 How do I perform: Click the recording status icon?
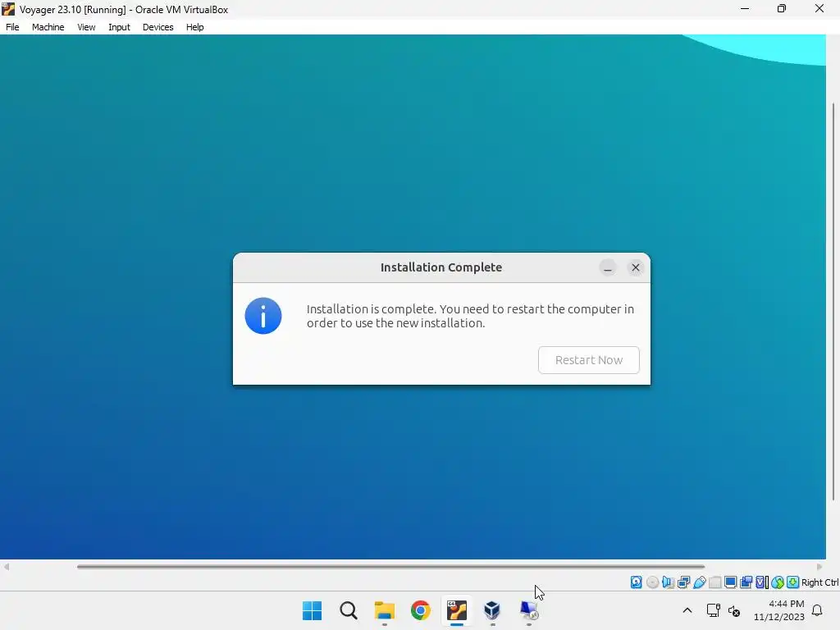[746, 582]
